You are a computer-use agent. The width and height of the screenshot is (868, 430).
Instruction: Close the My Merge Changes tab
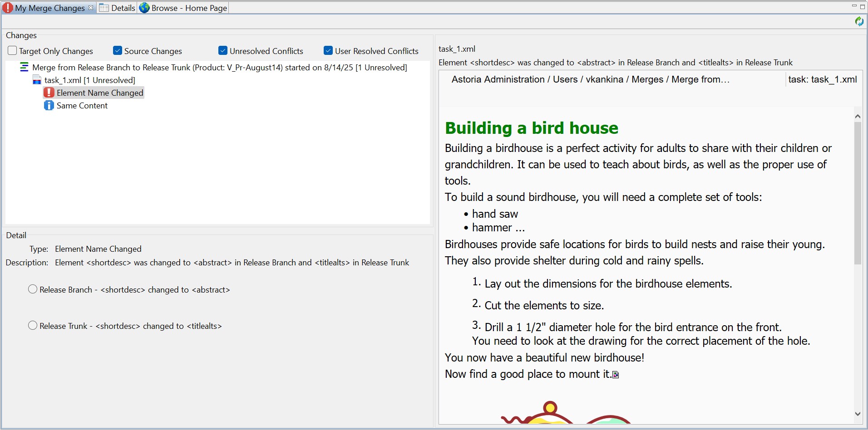click(91, 8)
